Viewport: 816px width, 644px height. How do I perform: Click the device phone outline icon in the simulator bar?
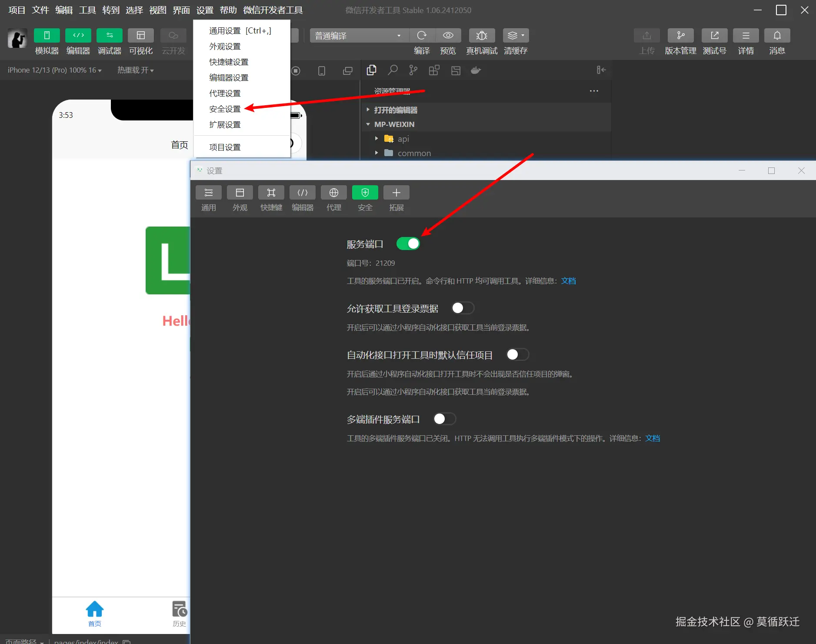(x=322, y=71)
